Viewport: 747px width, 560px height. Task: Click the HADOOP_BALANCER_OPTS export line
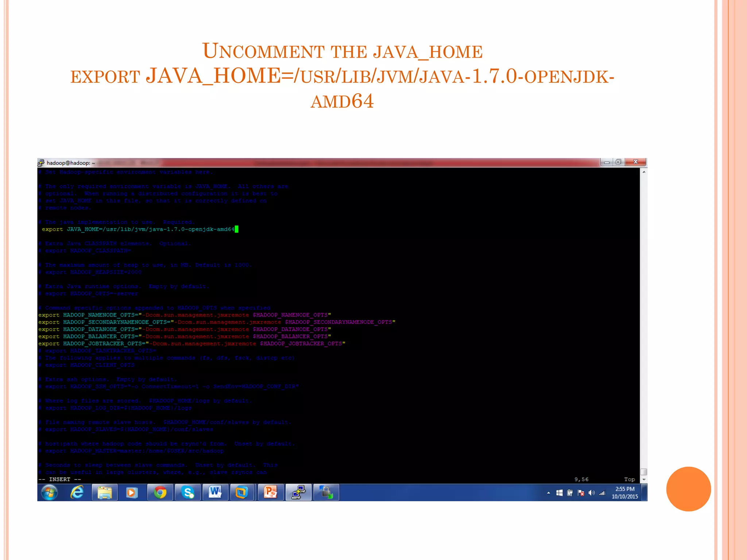click(x=185, y=337)
